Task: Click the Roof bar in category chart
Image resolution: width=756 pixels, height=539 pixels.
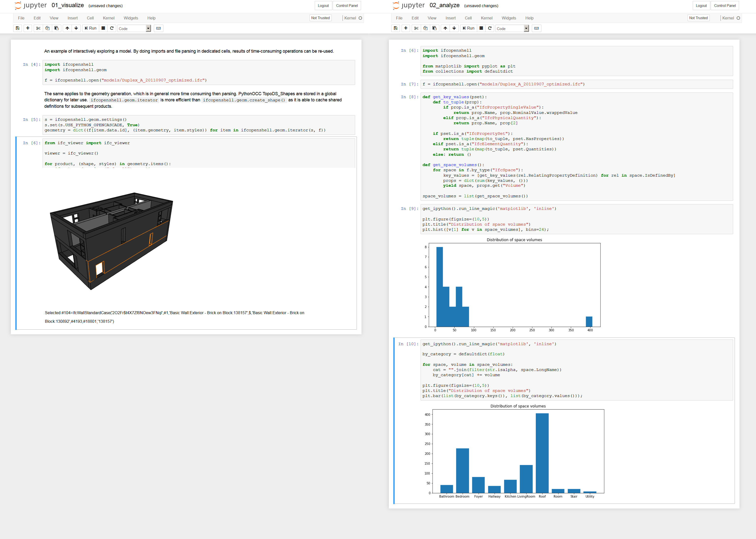Action: (542, 453)
